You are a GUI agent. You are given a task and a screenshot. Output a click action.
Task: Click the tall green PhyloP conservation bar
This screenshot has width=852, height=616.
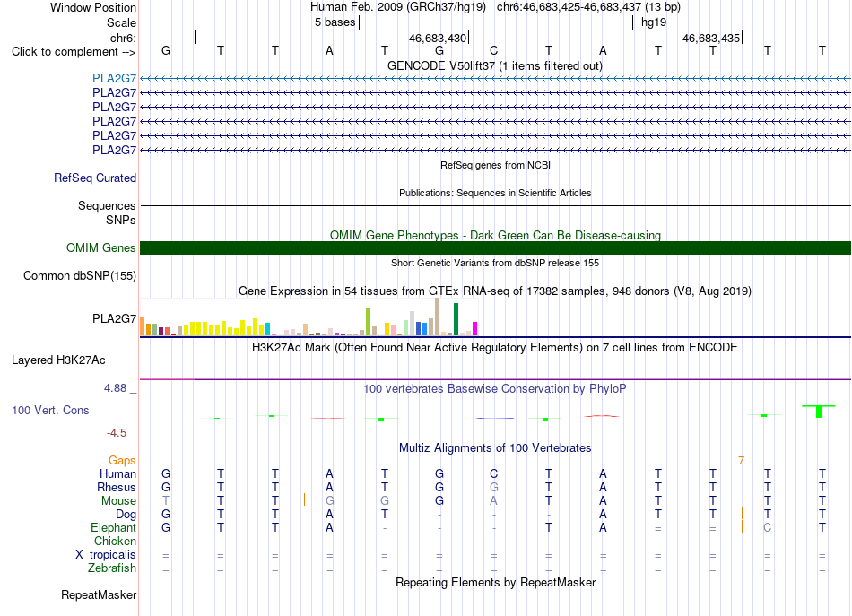click(x=819, y=412)
